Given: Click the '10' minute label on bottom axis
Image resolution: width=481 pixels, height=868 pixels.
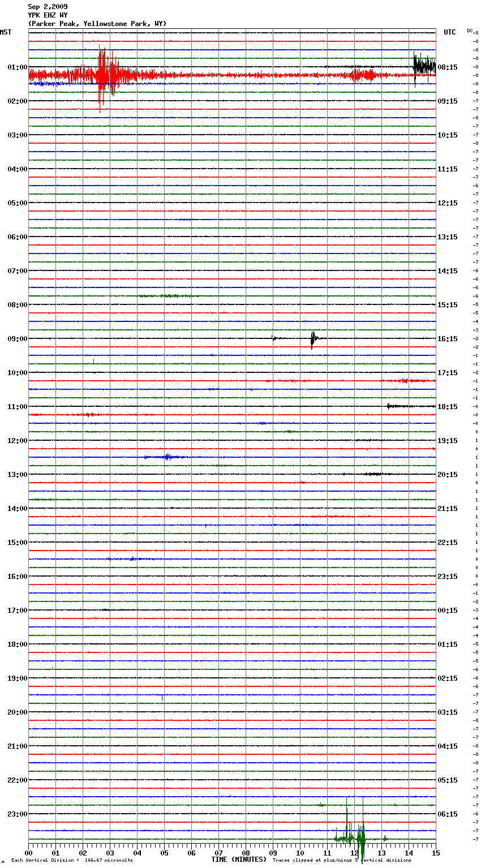Looking at the screenshot, I should (300, 853).
